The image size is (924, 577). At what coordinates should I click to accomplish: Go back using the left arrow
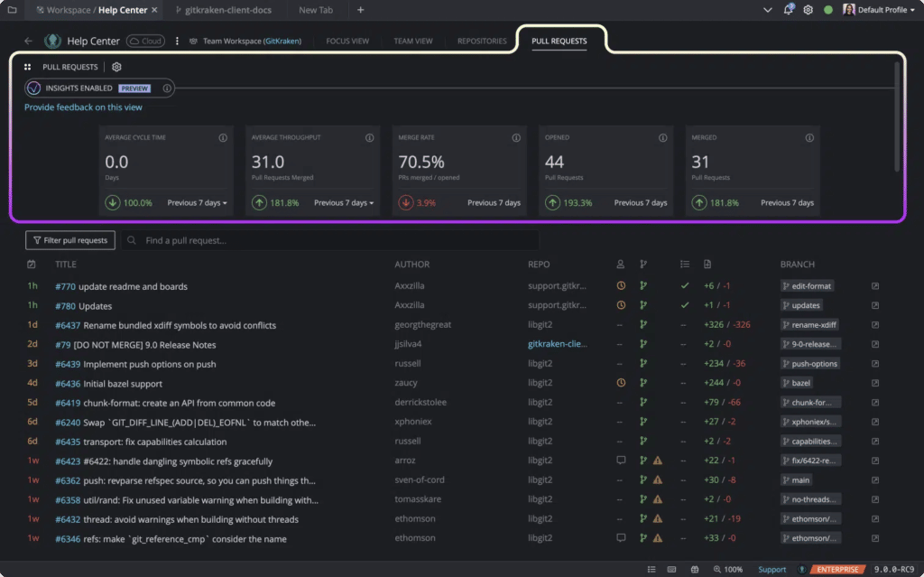(28, 42)
